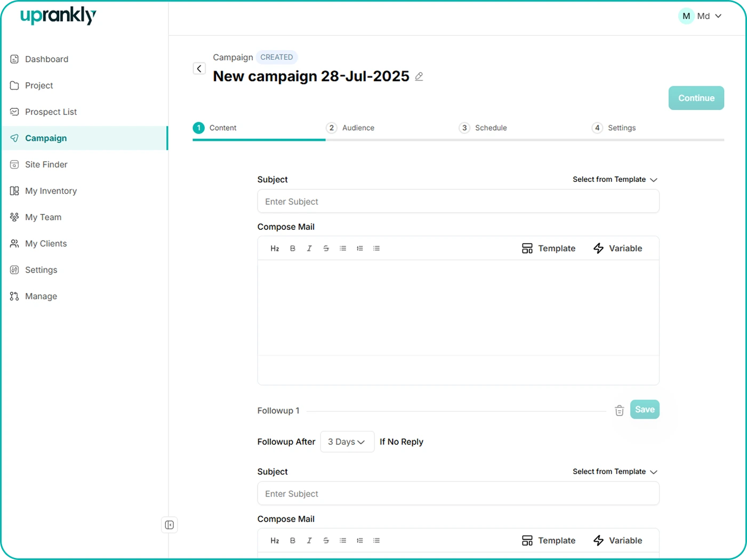Screen dimensions: 747x560
Task: Click the Site Finder icon
Action: pyautogui.click(x=14, y=164)
